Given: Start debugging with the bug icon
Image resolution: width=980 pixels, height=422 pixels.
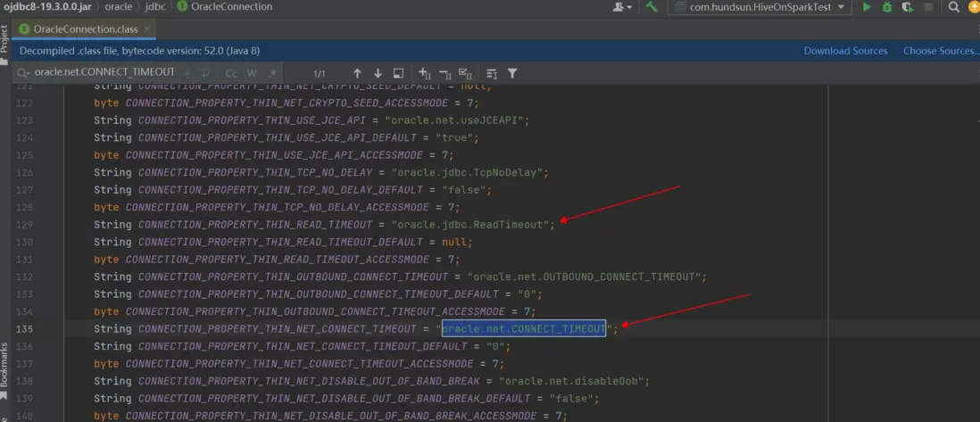Looking at the screenshot, I should (886, 7).
